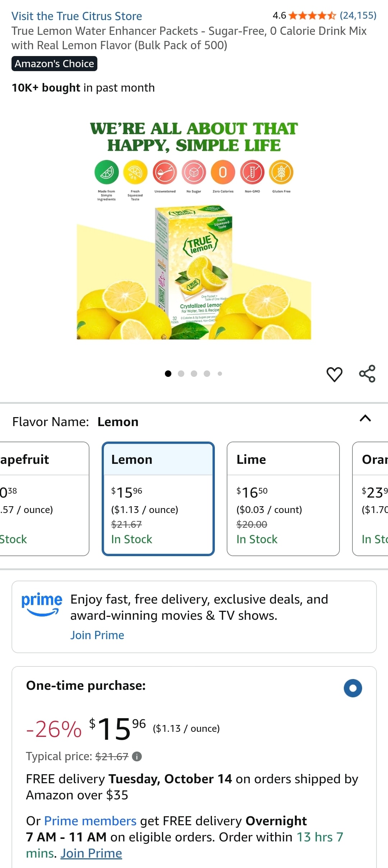
Task: Tap the star rating icons
Action: [x=312, y=15]
